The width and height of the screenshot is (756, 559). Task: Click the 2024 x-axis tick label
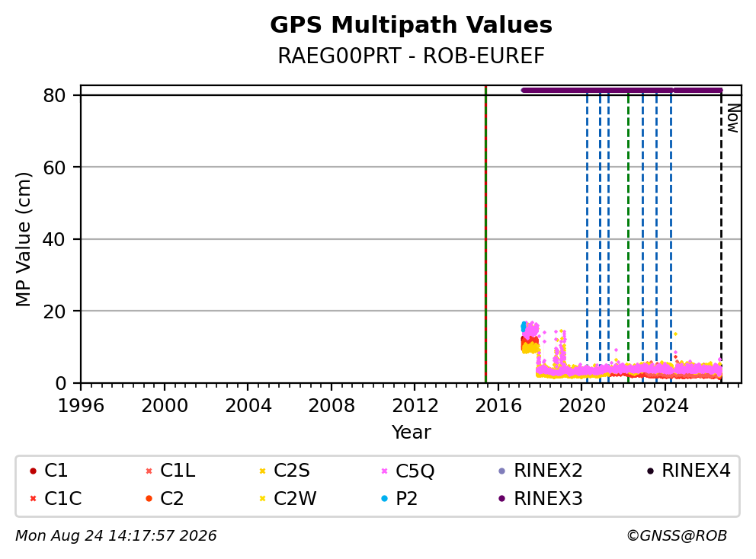click(x=665, y=406)
